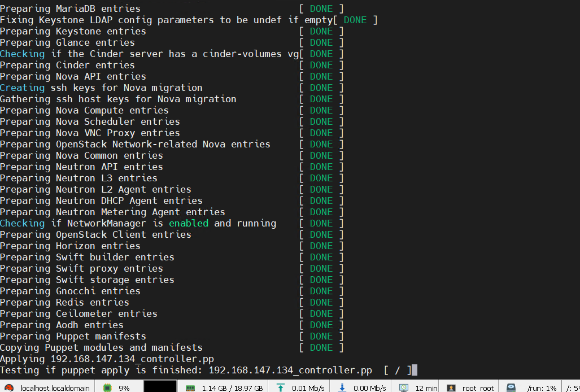Screen dimensions: 580x392
Task: Click the root root username text
Action: pos(477,387)
